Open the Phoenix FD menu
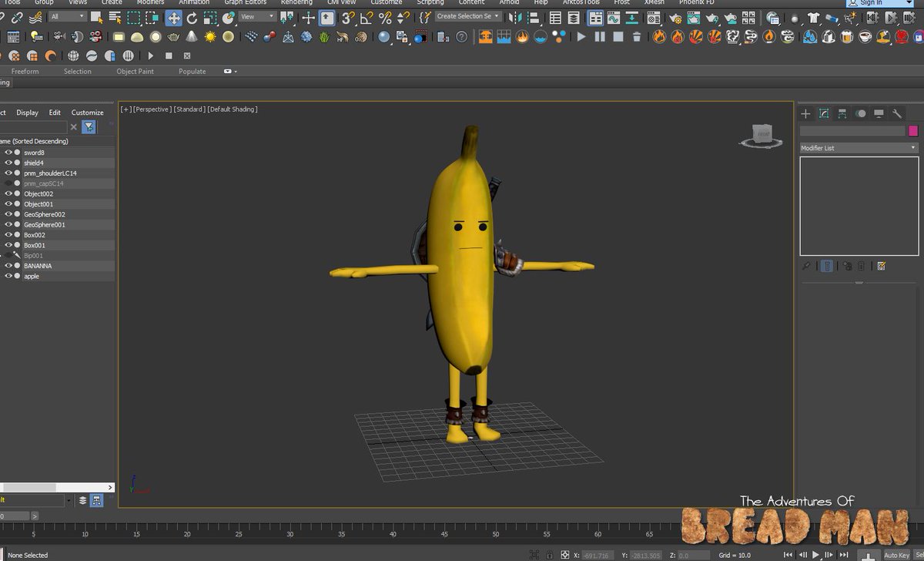The width and height of the screenshot is (924, 561). click(x=696, y=2)
